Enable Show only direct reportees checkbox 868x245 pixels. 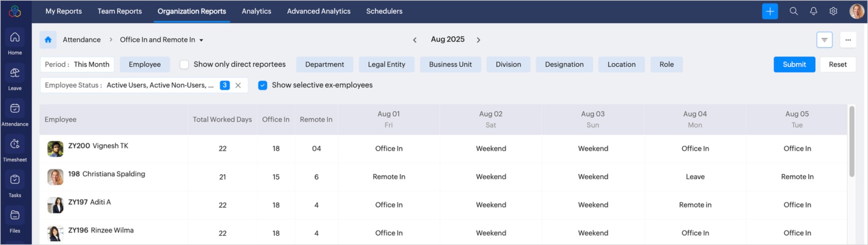(184, 65)
